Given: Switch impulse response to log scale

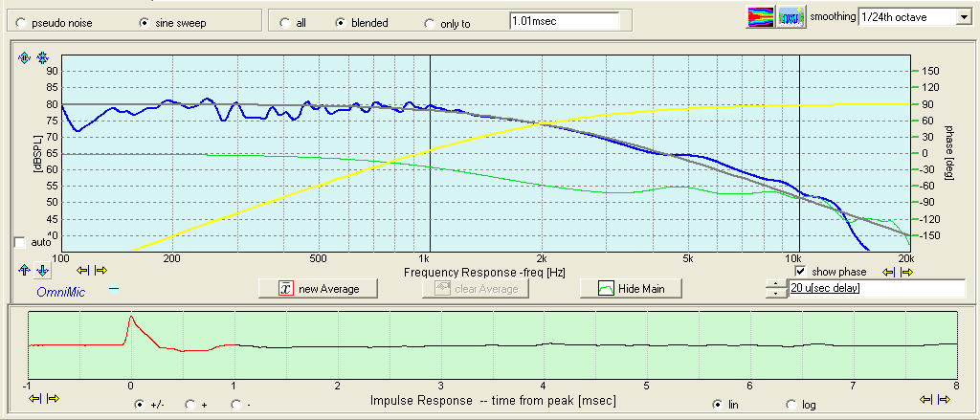Looking at the screenshot, I should [x=791, y=404].
